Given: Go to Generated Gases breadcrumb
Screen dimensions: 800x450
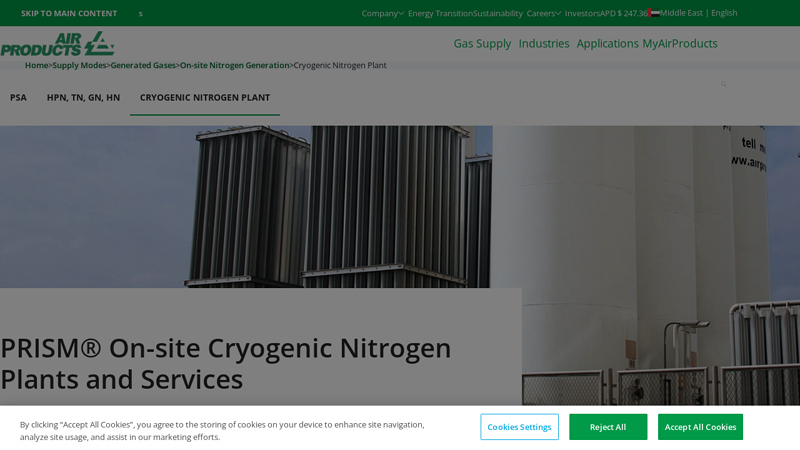Looking at the screenshot, I should 143,65.
